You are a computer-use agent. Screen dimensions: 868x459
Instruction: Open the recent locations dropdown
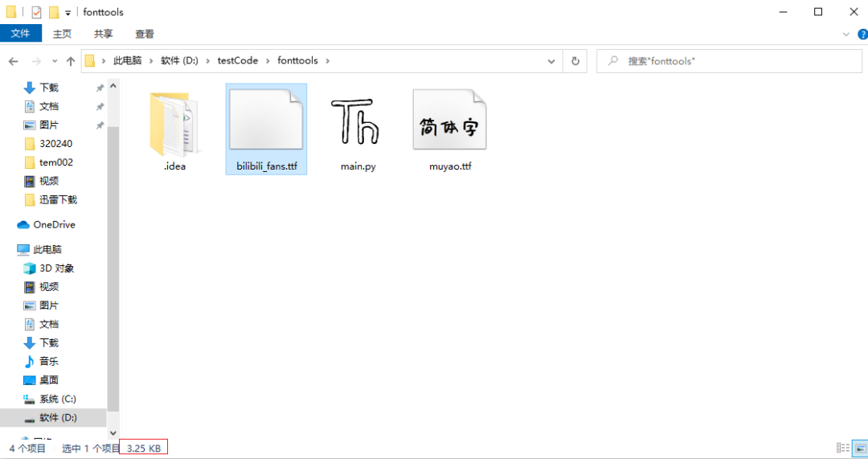point(55,61)
